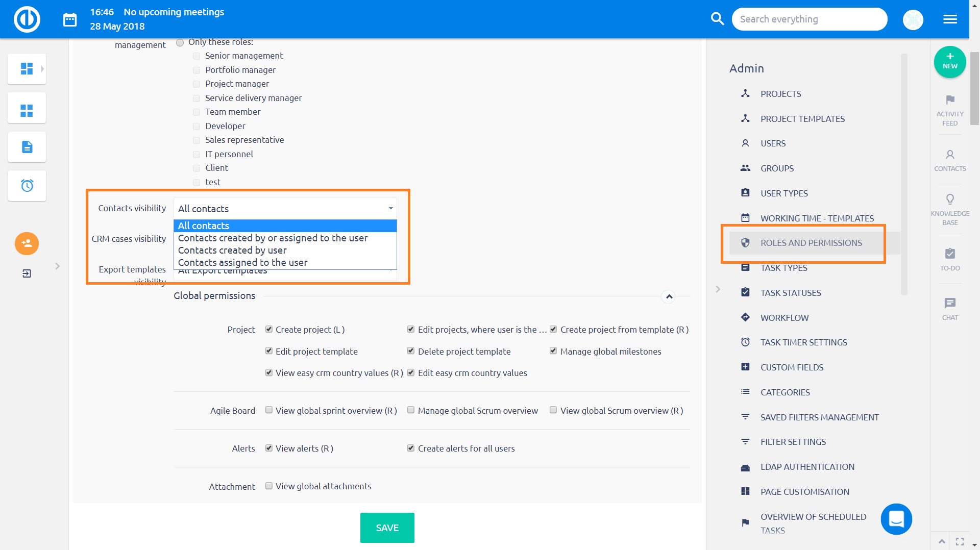Viewport: 980px width, 550px height.
Task: Open the hamburger menu at top right
Action: click(950, 19)
